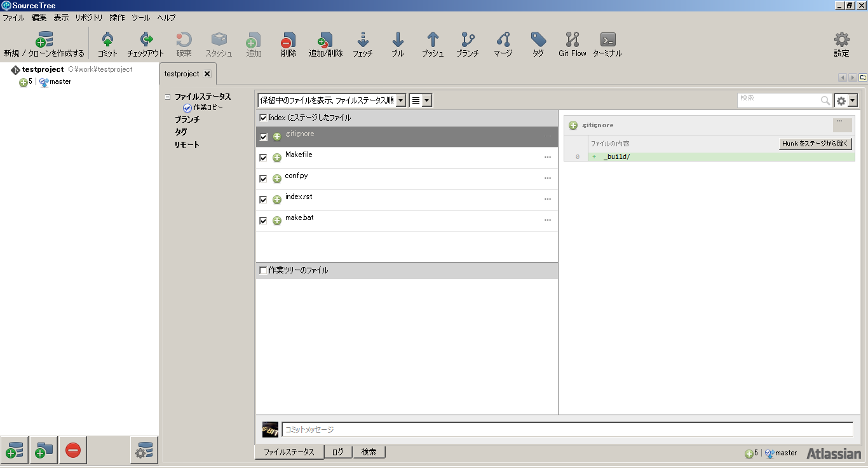868x468 pixels.
Task: Uncheck the conf.py staged checkbox
Action: (x=264, y=179)
